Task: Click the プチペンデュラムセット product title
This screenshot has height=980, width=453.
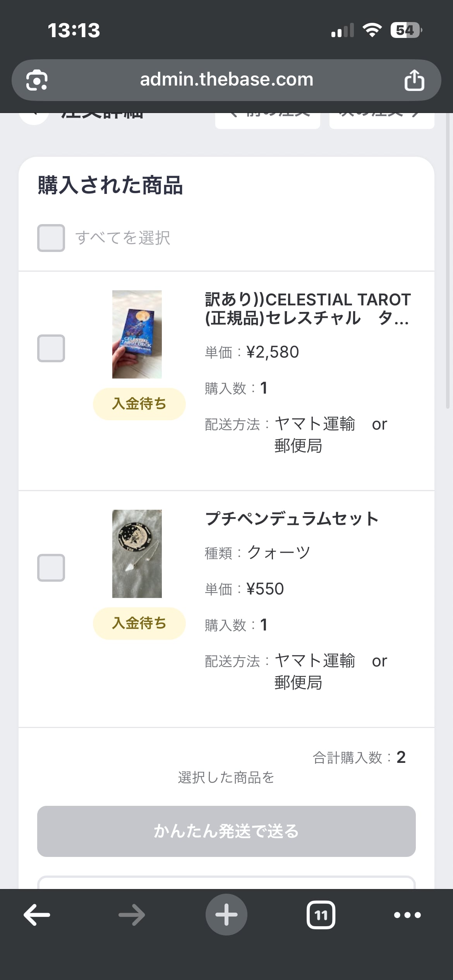Action: coord(292,519)
